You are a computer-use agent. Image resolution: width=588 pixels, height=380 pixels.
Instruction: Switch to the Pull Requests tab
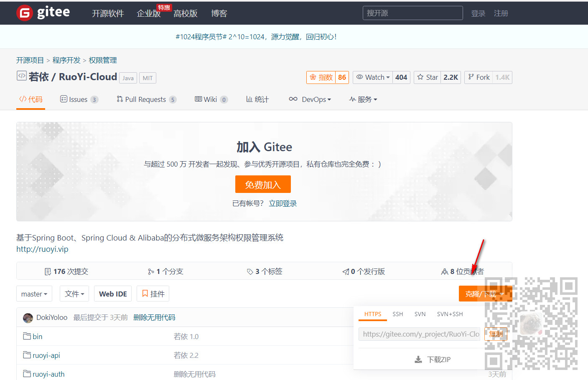pyautogui.click(x=146, y=99)
